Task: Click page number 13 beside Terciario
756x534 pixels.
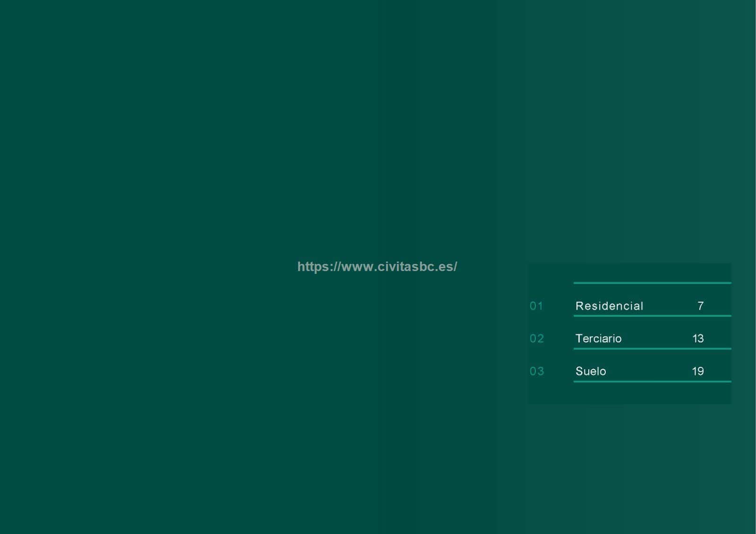Action: pos(698,339)
